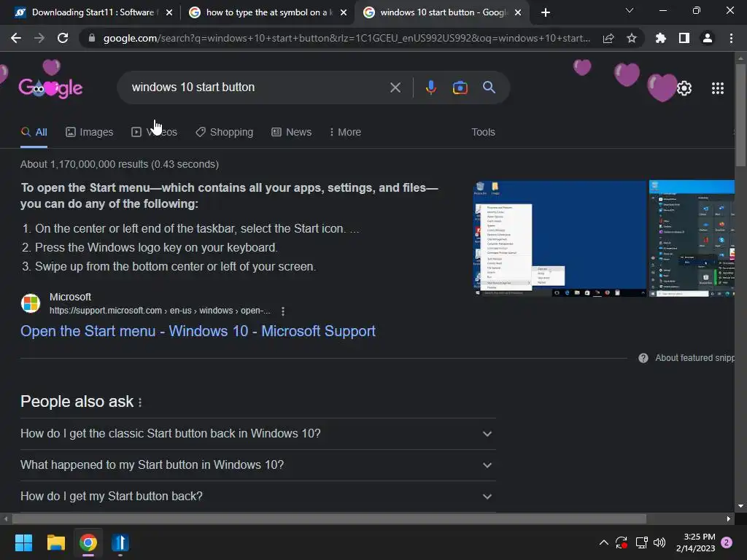Open File Explorer from the taskbar
The height and width of the screenshot is (560, 747).
tap(55, 542)
